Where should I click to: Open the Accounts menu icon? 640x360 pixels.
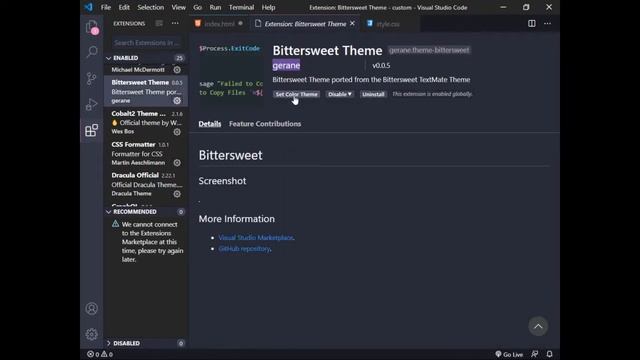(x=92, y=309)
